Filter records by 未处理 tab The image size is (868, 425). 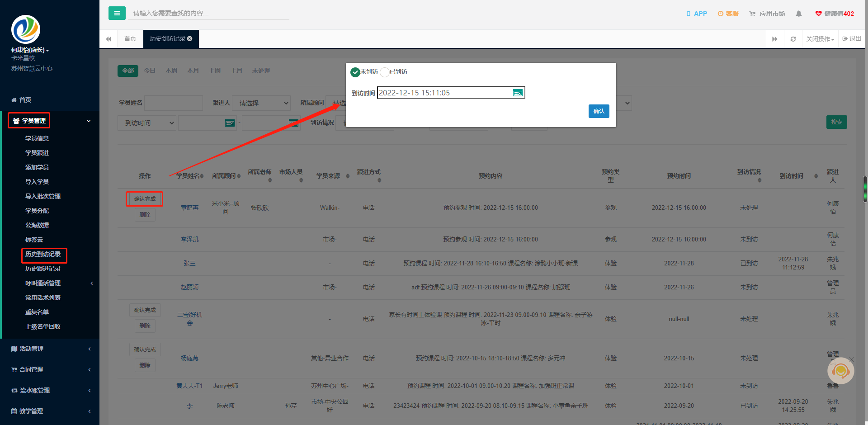pyautogui.click(x=261, y=71)
